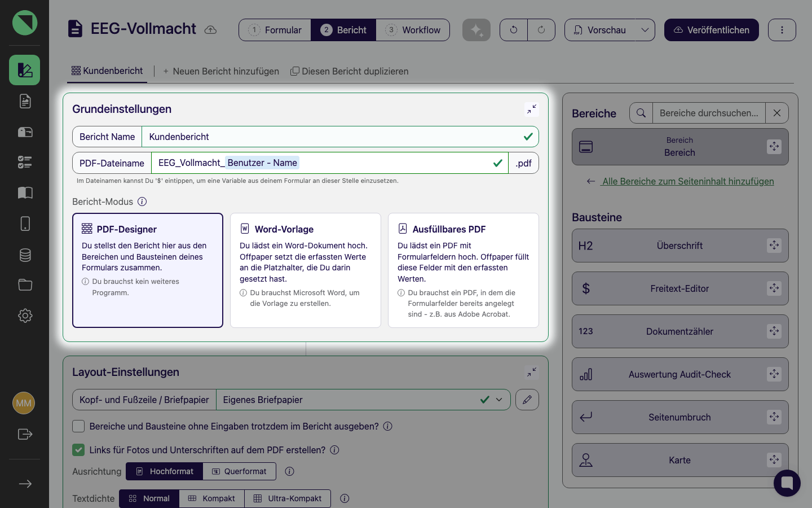Go to step 3 Workflow
812x508 pixels.
[413, 30]
